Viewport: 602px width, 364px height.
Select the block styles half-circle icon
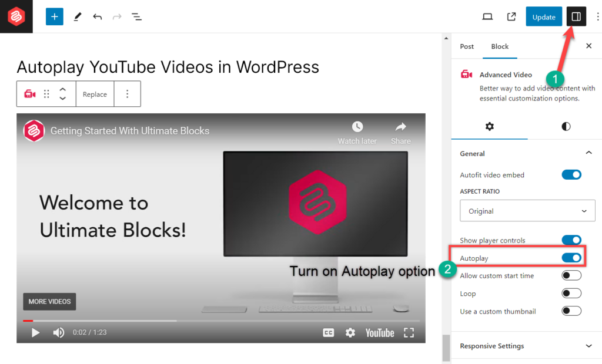565,126
